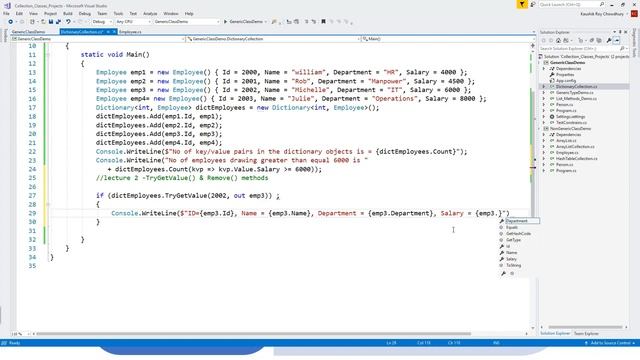
Task: Toggle Preview Selected Items in Solution Explorer
Action: tap(617, 40)
